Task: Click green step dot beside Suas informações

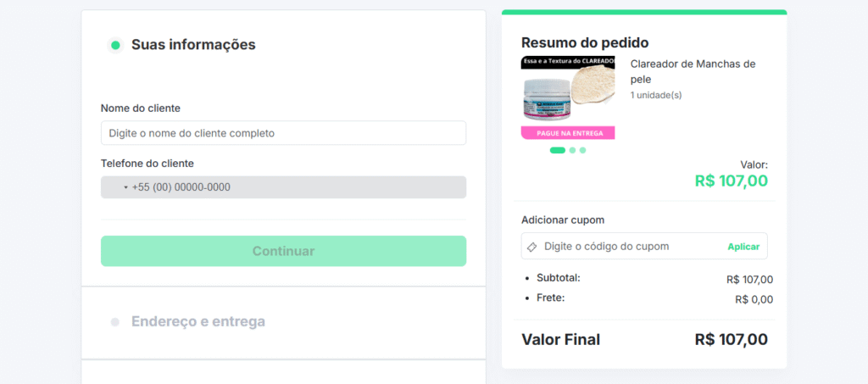Action: point(115,46)
